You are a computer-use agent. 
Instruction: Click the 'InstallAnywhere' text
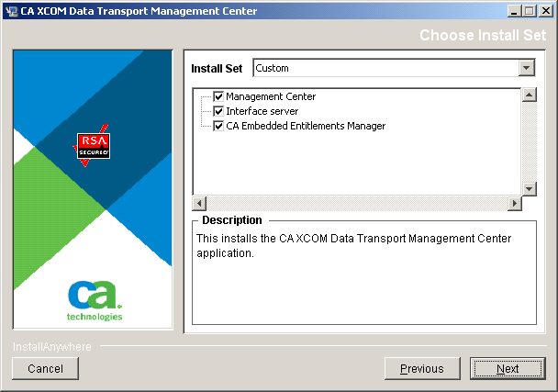click(52, 346)
